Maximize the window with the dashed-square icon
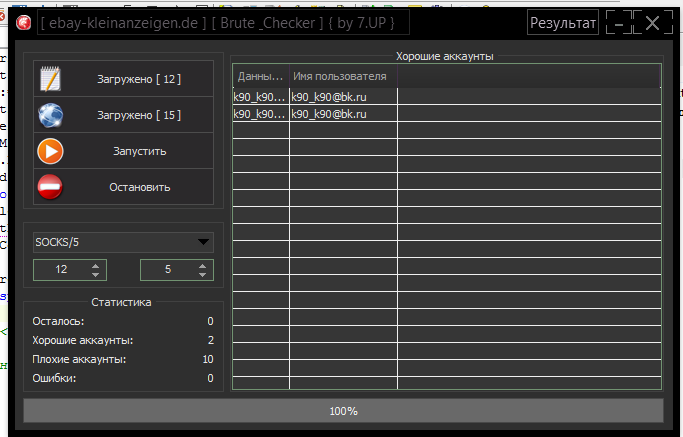Screen dimensions: 683x437 click(x=631, y=23)
